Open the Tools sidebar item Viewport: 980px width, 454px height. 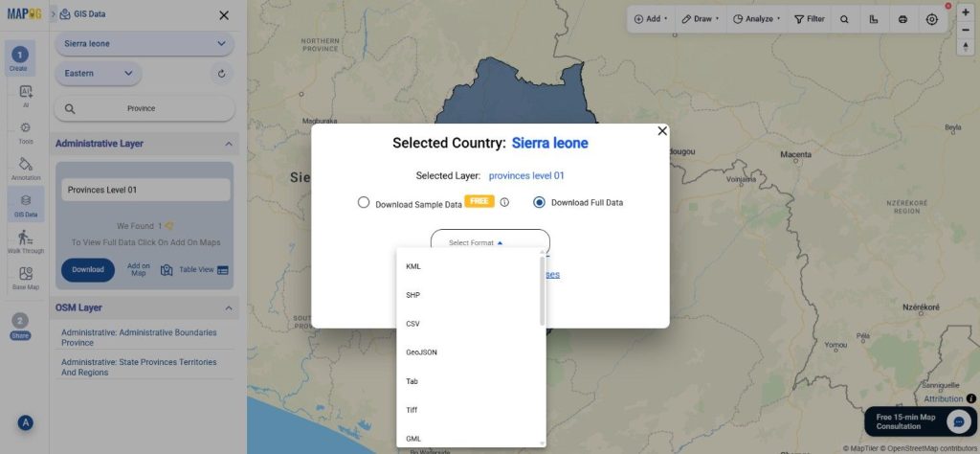[x=26, y=132]
